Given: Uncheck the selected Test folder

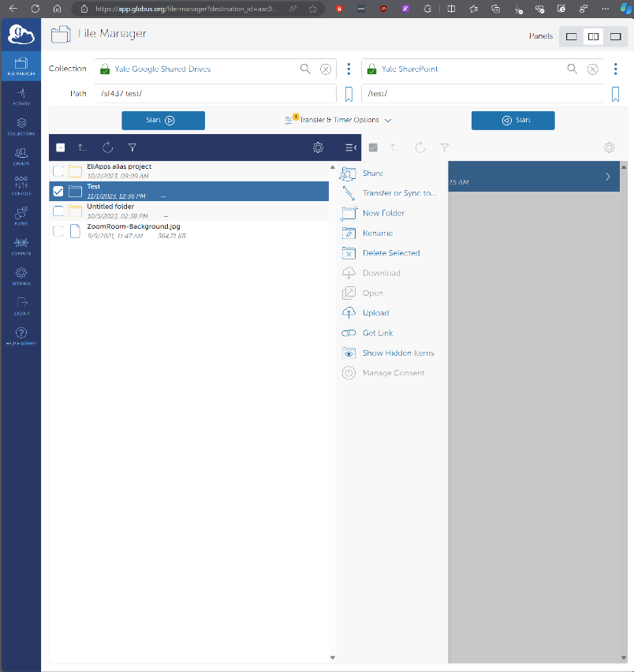Looking at the screenshot, I should (x=58, y=191).
